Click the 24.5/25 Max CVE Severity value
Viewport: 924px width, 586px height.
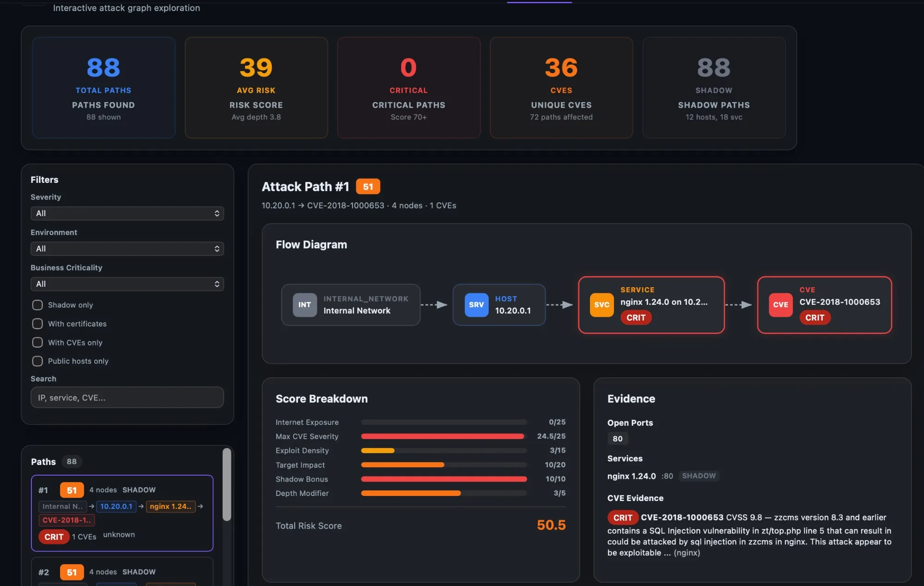[x=551, y=436]
